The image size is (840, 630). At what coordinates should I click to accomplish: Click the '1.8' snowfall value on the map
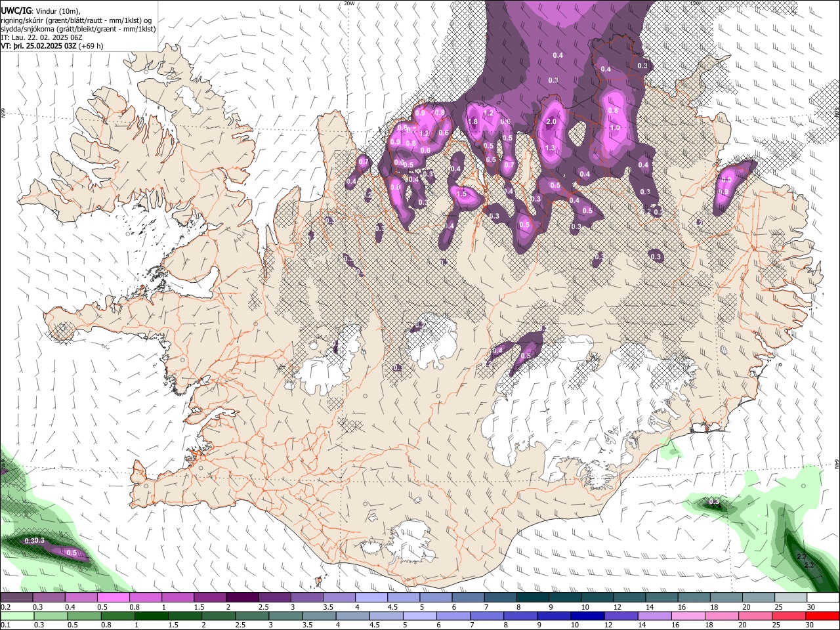coord(472,121)
